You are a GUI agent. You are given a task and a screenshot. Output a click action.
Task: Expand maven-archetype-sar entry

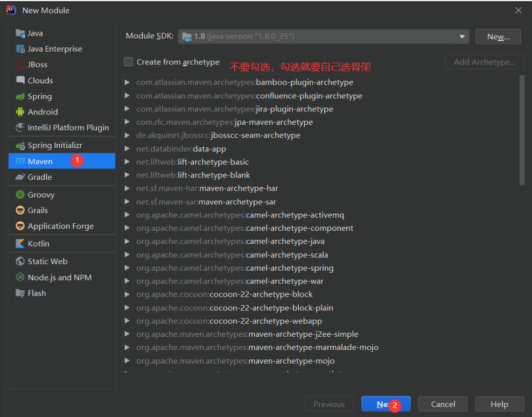pyautogui.click(x=127, y=202)
